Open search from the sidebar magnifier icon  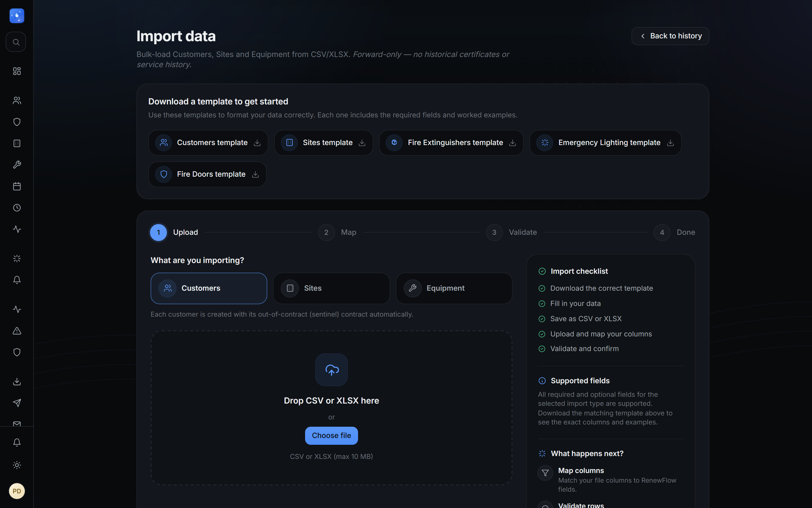pos(16,42)
